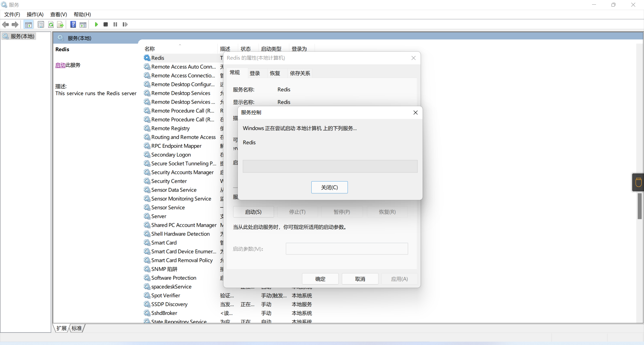
Task: Select the gear icon for Software Protection
Action: [147, 278]
